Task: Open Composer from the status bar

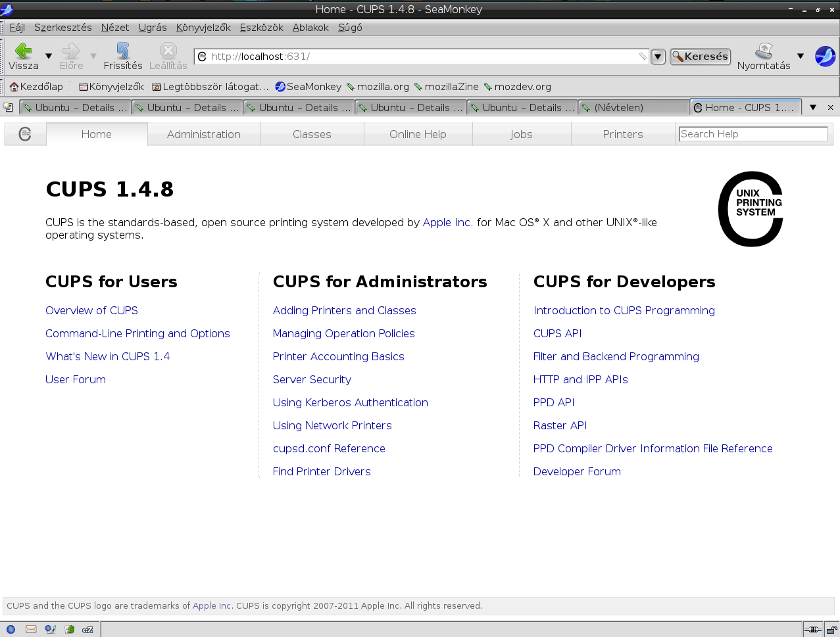Action: [x=50, y=629]
